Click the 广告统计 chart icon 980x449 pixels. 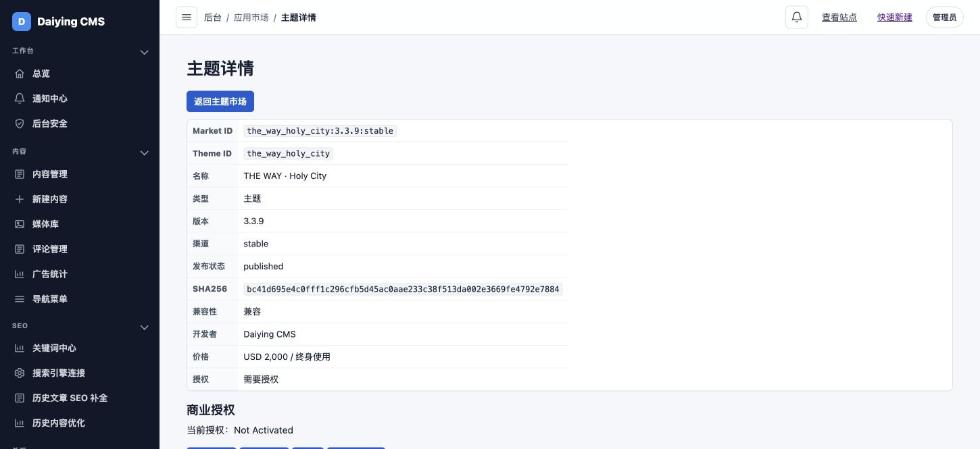(x=20, y=274)
